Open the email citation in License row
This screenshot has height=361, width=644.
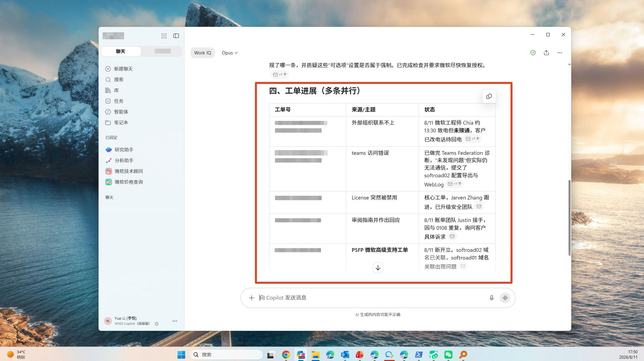(x=479, y=207)
